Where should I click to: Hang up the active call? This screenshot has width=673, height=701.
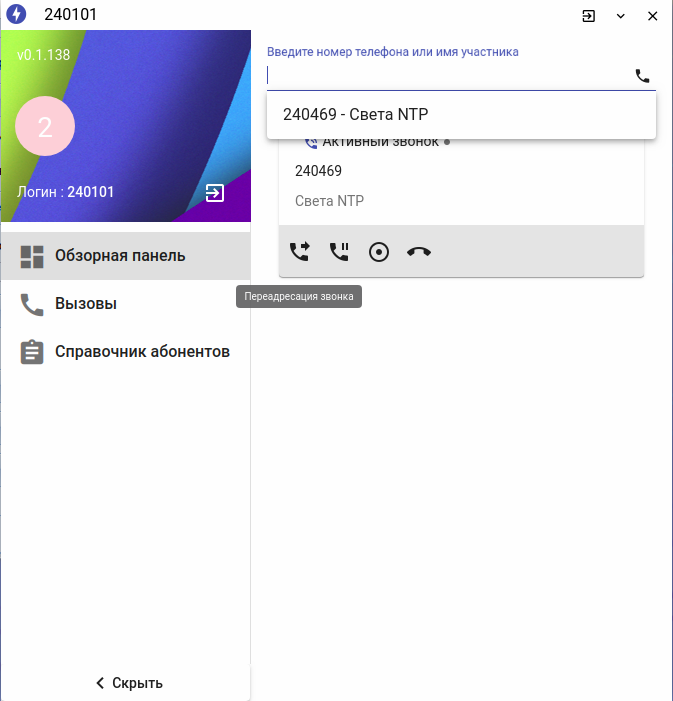pos(419,252)
